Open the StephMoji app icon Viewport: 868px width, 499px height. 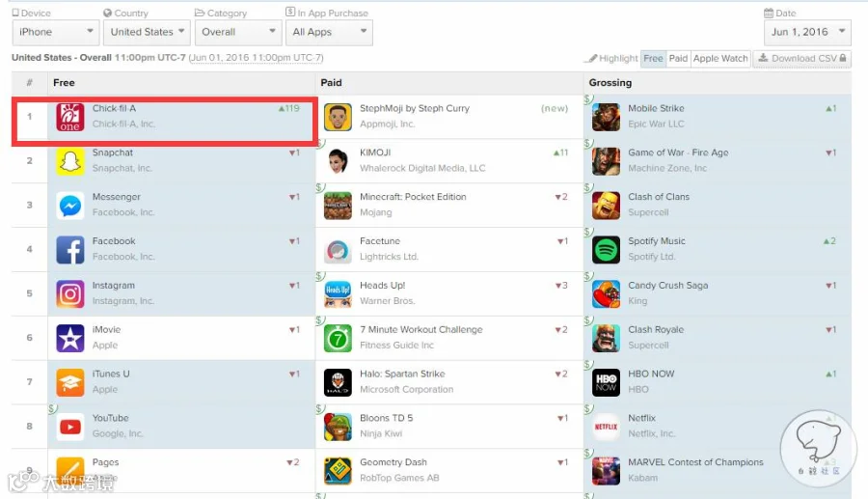coord(338,117)
